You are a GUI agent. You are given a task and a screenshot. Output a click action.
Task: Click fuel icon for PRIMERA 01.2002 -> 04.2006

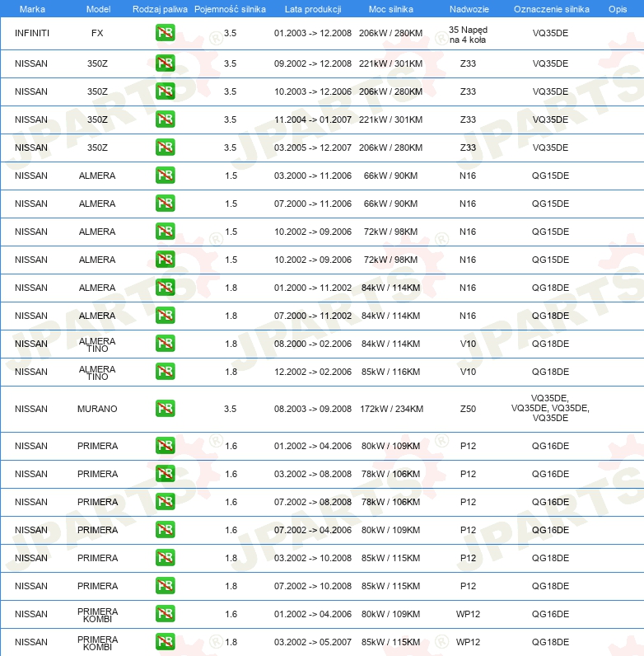point(166,446)
